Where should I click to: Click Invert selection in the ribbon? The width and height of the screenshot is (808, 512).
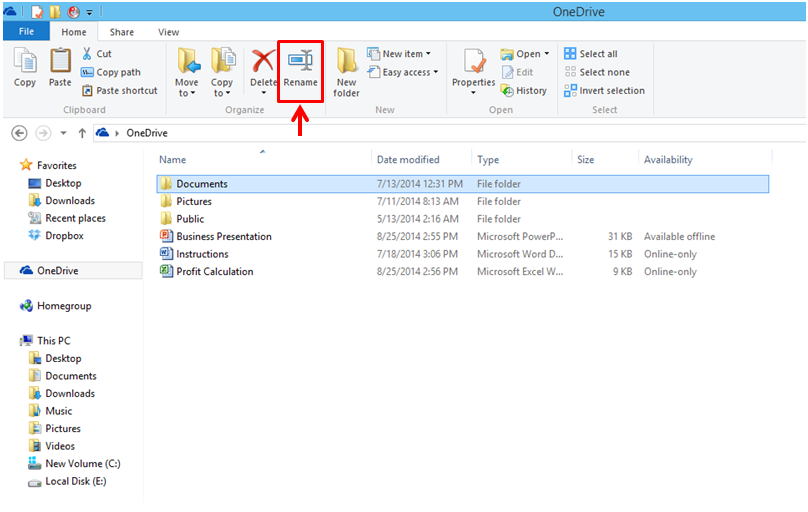604,91
